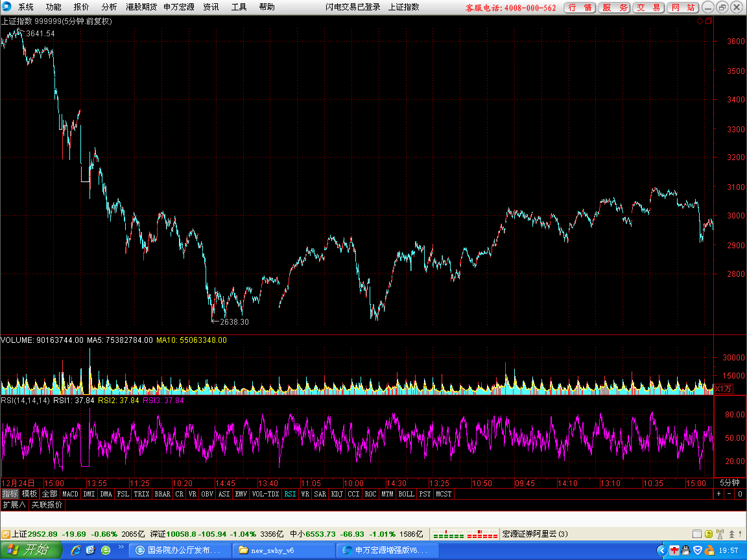The width and height of the screenshot is (747, 560).
Task: Open the 港股期货 menu
Action: 141,6
